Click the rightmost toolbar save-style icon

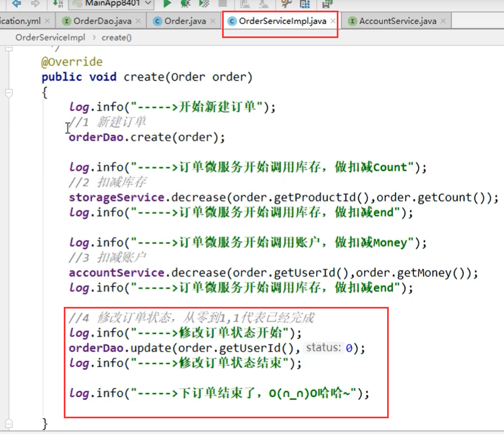[327, 3]
